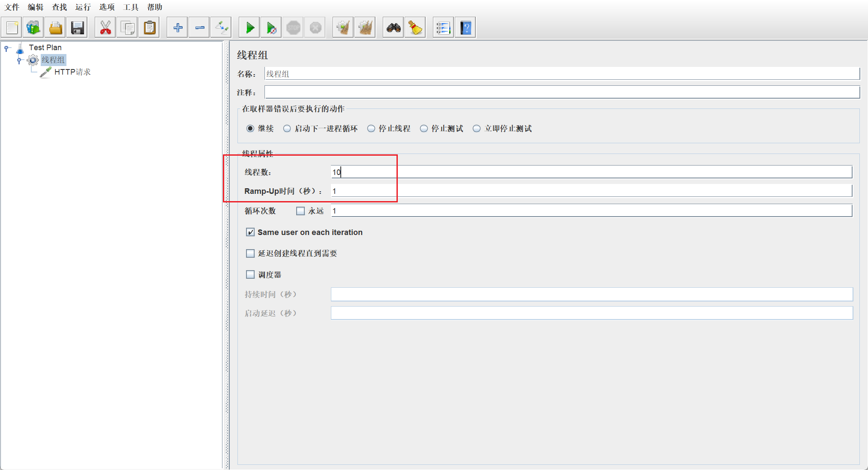Create a new test plan icon
Image resolution: width=868 pixels, height=470 pixels.
(12, 28)
